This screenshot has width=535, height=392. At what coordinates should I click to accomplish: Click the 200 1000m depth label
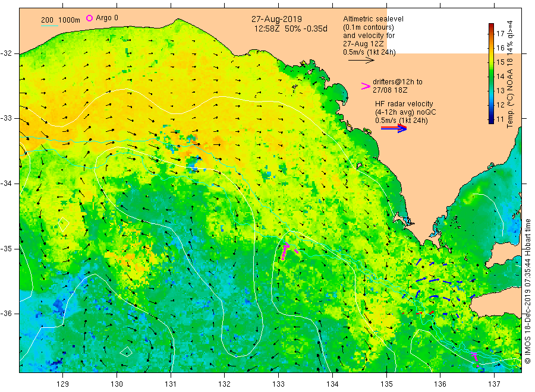[x=61, y=20]
